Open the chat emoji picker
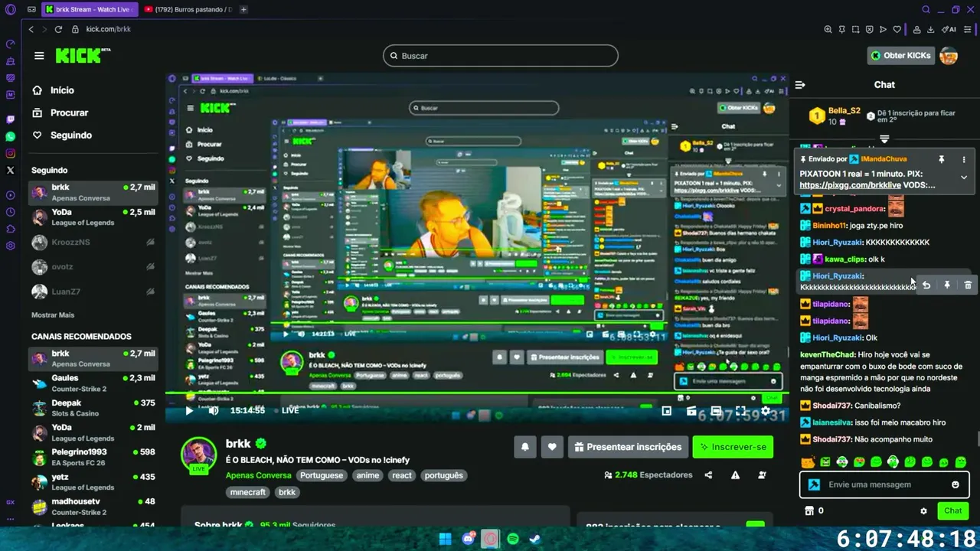Screen dimensions: 980x551 pos(955,484)
